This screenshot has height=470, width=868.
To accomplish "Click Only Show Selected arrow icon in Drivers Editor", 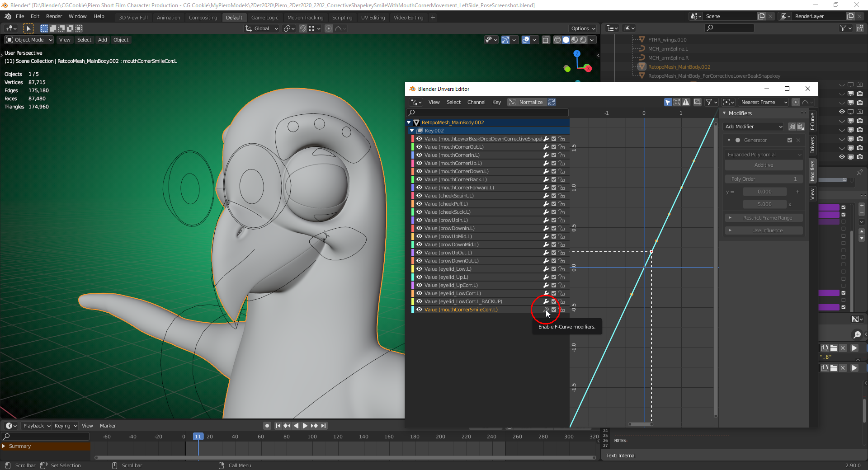I will (x=668, y=102).
